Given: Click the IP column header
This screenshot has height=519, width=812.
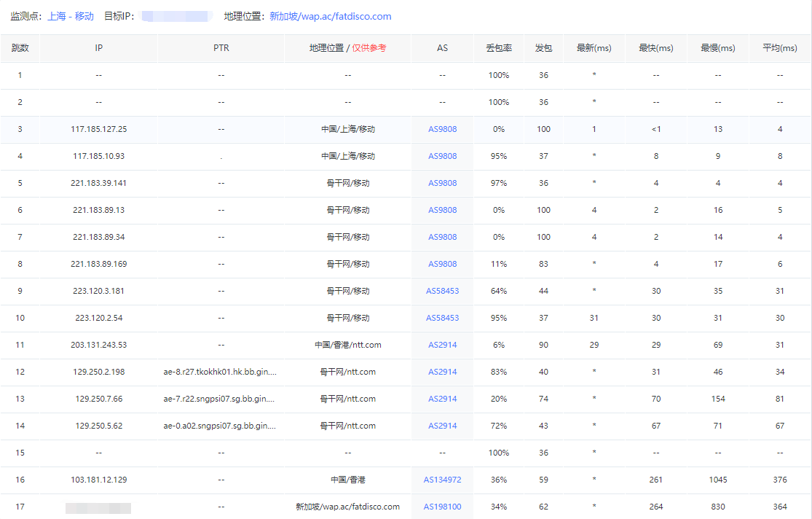Looking at the screenshot, I should click(98, 47).
